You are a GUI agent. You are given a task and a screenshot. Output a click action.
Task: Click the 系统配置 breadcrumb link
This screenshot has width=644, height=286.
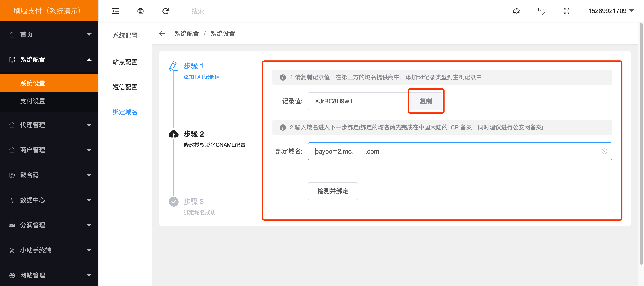(x=186, y=34)
